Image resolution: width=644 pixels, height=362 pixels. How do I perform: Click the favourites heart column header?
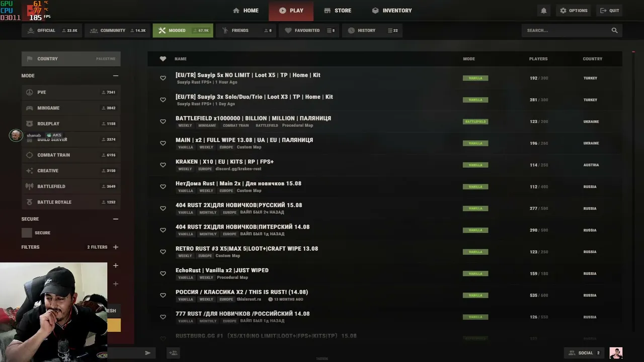(x=163, y=59)
